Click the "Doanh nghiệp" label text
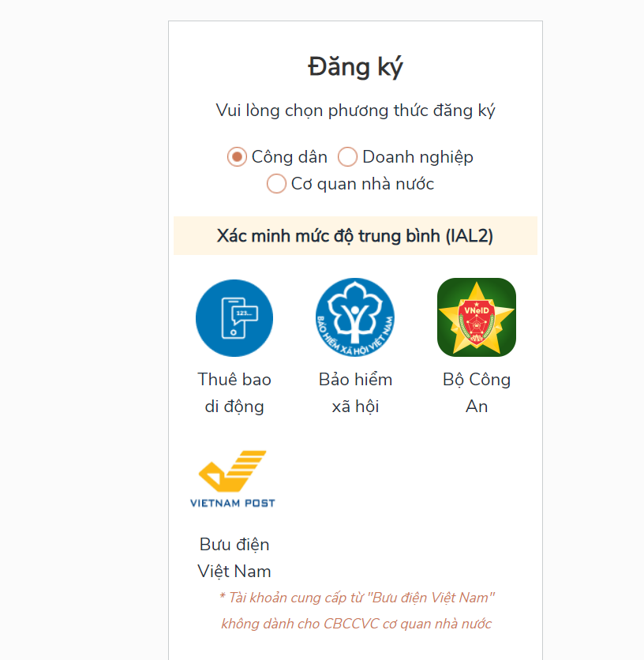 (417, 157)
